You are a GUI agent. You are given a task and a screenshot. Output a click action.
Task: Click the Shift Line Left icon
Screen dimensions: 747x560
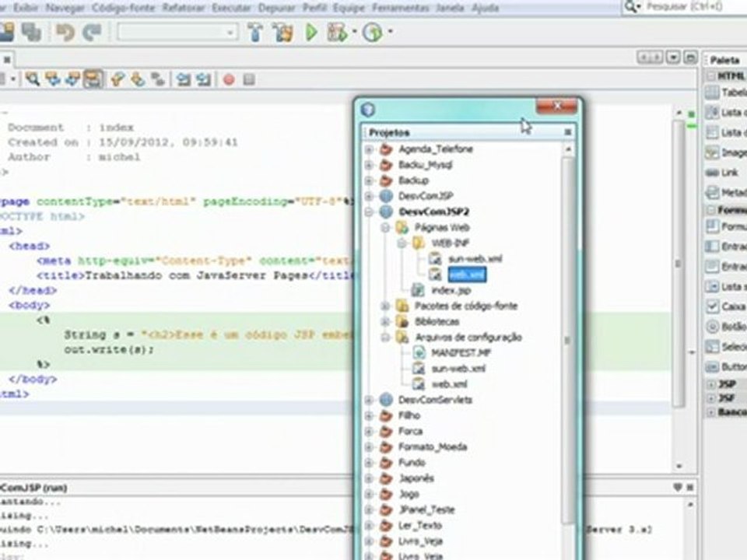[x=183, y=79]
